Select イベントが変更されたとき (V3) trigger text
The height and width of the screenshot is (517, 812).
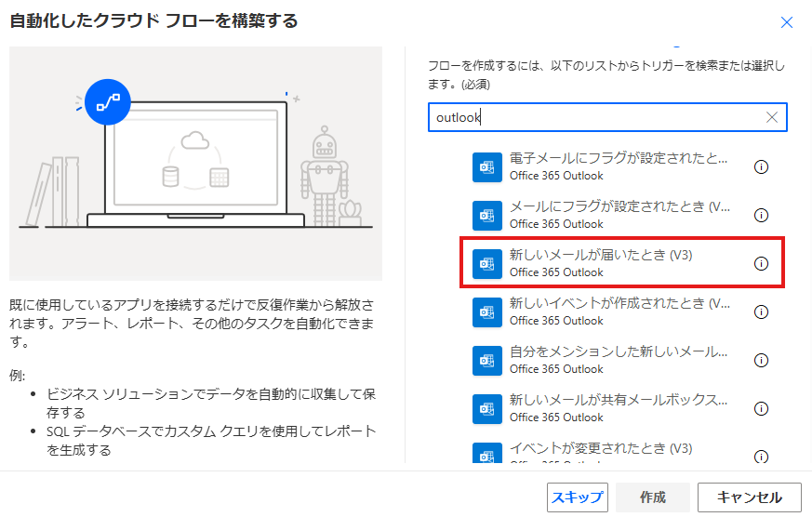(x=601, y=448)
